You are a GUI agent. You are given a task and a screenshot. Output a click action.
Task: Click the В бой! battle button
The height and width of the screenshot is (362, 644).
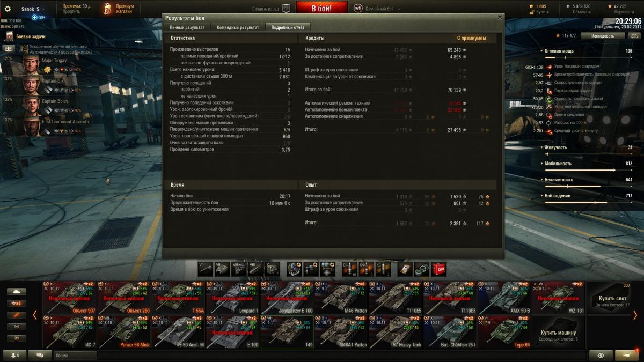(321, 9)
